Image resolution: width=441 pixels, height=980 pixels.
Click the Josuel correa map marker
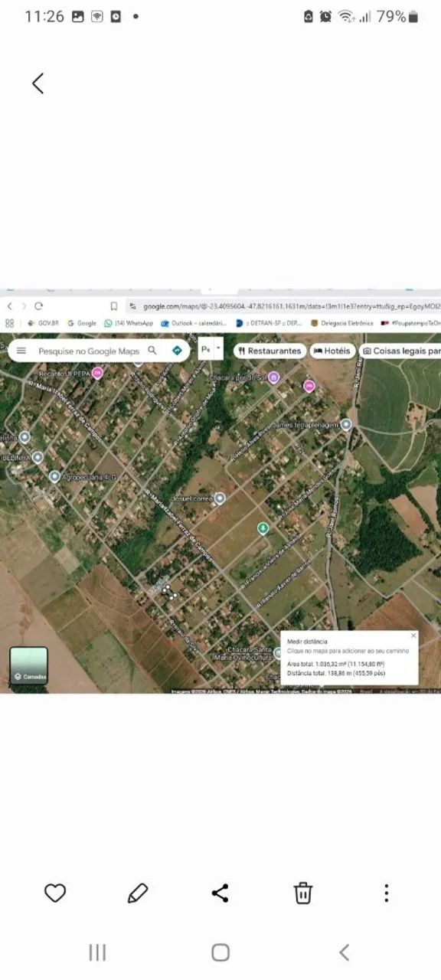(x=220, y=498)
